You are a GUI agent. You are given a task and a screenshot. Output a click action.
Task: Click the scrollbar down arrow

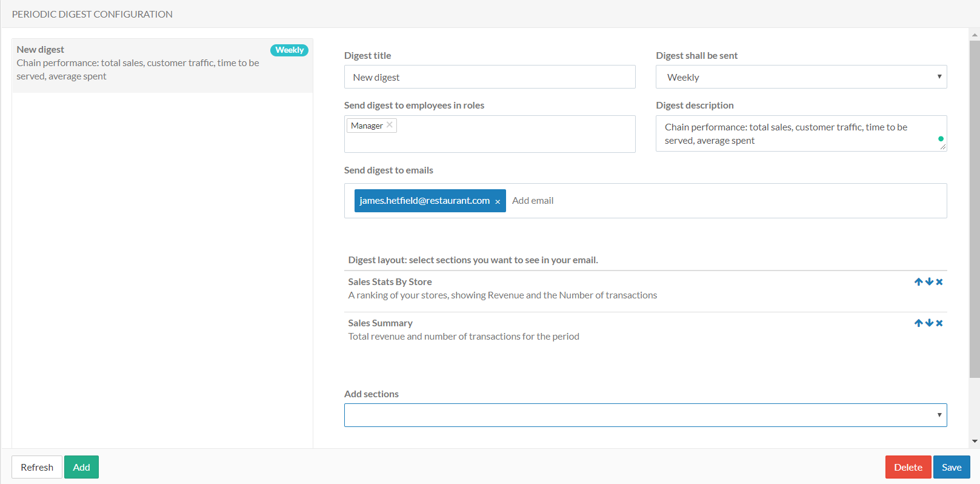click(x=975, y=442)
